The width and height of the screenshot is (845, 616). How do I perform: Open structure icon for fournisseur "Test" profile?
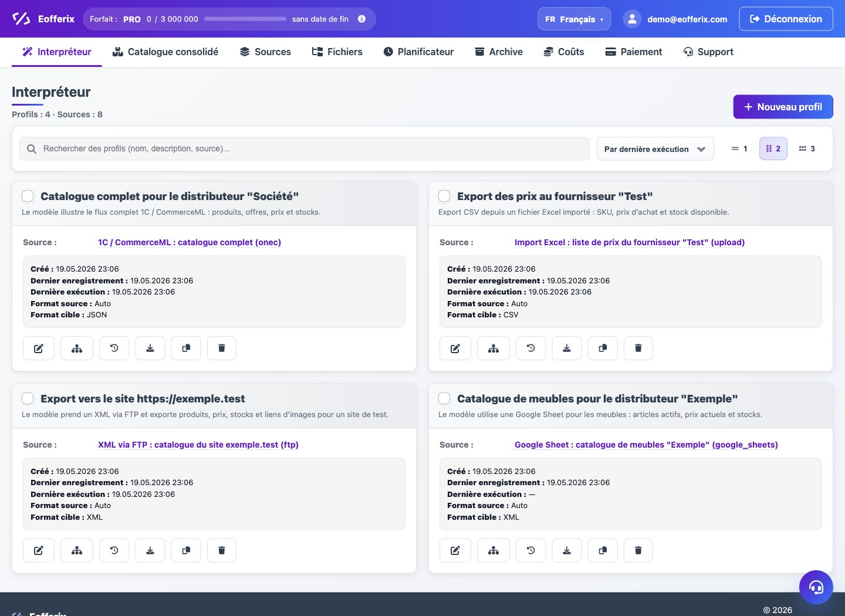click(494, 348)
